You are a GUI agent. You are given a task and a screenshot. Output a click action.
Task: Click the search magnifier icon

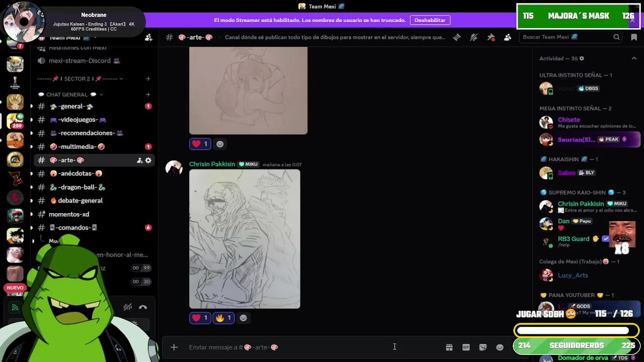616,37
